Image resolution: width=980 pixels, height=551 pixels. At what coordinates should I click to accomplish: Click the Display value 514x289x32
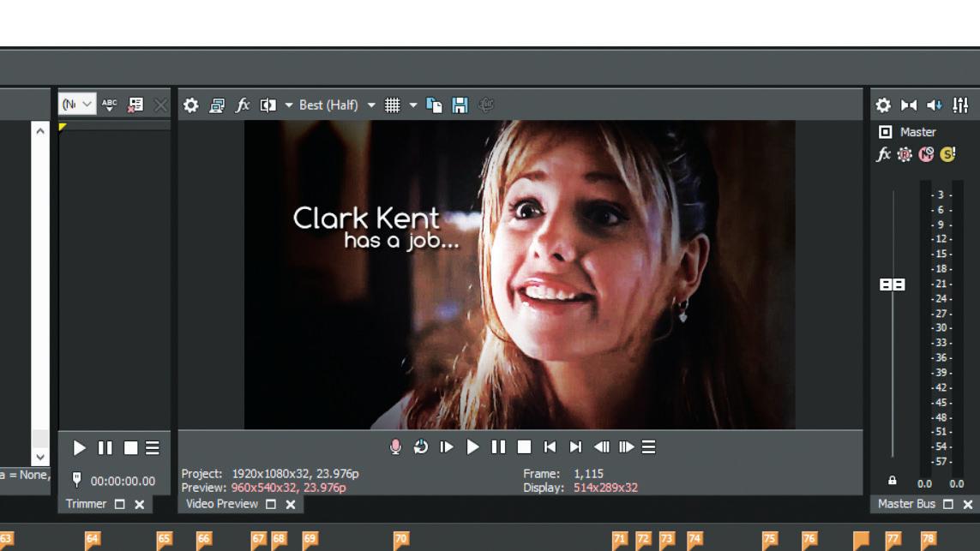point(605,488)
